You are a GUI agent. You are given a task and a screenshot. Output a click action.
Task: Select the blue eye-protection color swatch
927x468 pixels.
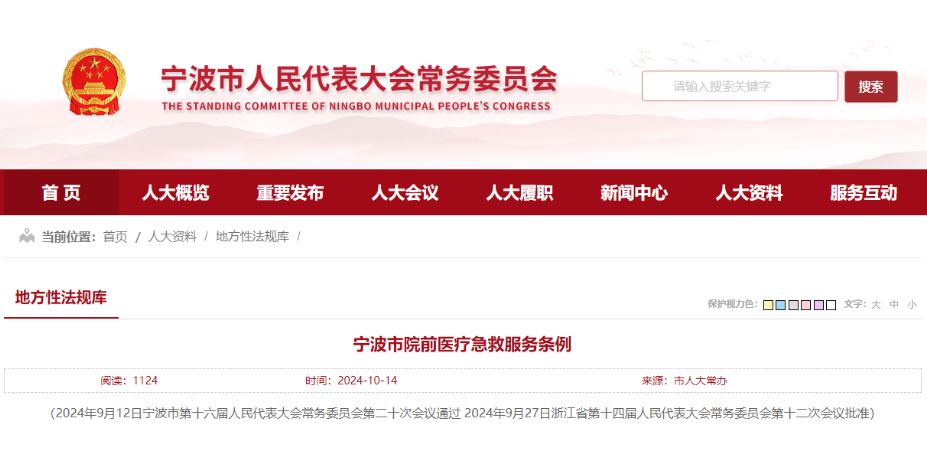pyautogui.click(x=781, y=305)
